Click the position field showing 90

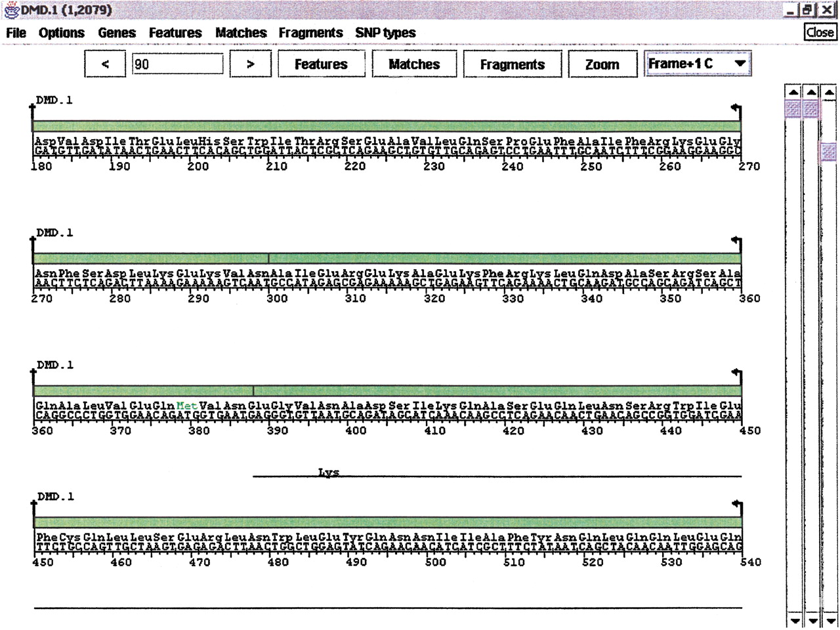pos(177,64)
